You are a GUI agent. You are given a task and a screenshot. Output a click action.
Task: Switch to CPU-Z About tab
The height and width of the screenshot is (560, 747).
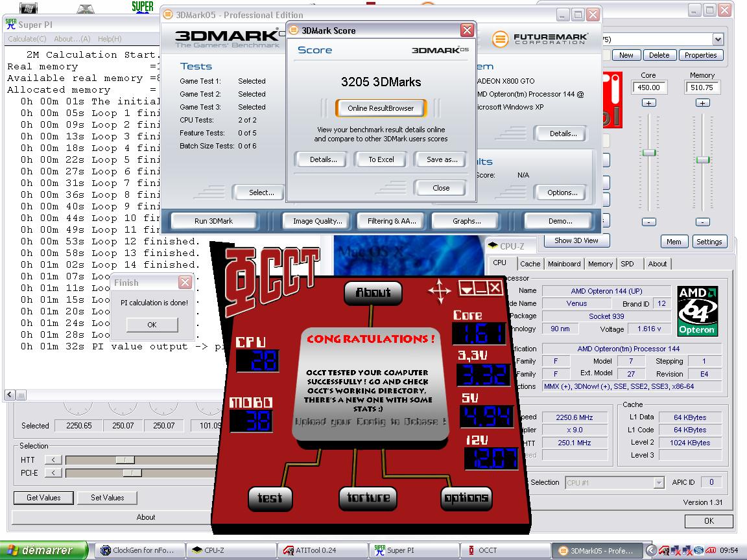[x=658, y=264]
